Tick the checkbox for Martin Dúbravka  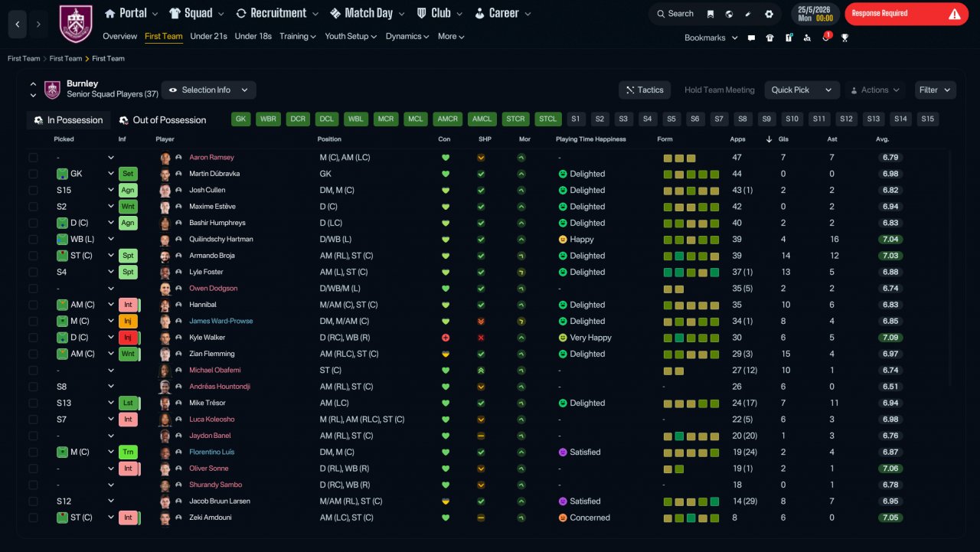33,174
